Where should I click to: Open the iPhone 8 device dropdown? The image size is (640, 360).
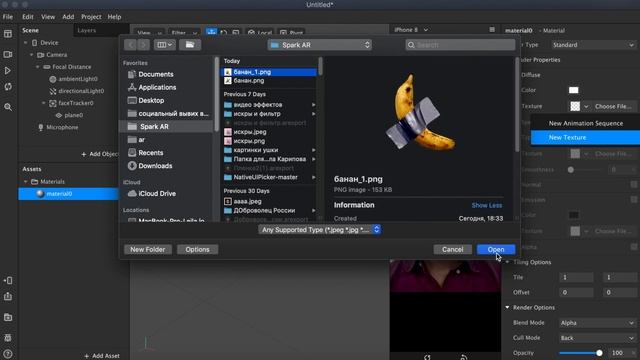(x=411, y=30)
